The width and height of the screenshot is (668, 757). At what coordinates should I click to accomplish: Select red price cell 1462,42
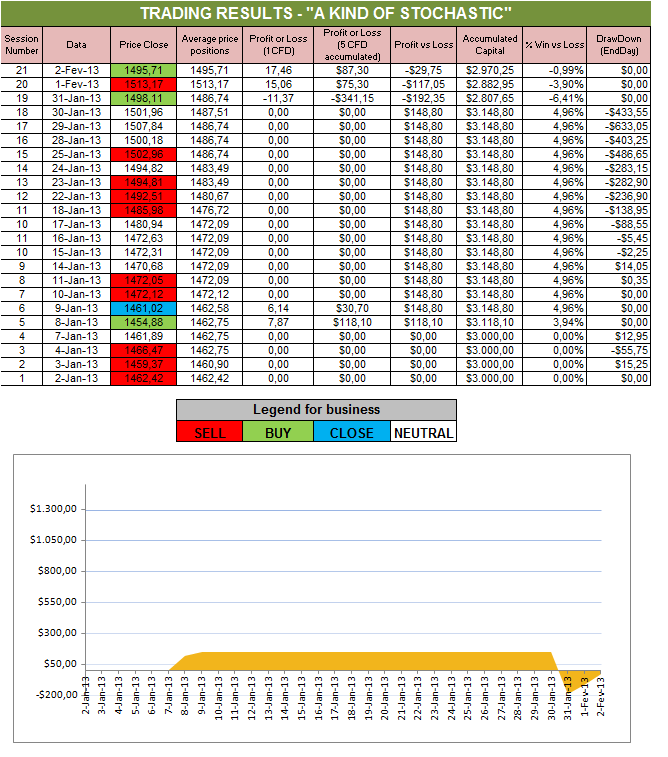144,378
